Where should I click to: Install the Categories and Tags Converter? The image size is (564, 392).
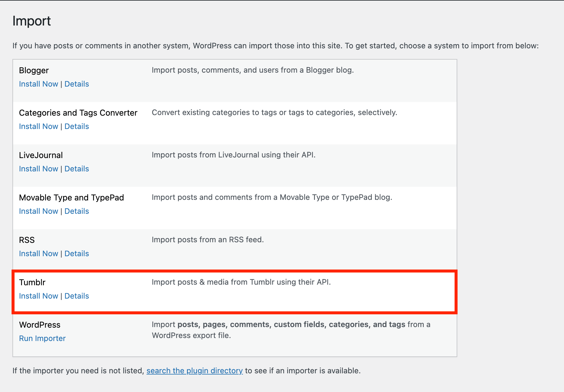click(39, 126)
